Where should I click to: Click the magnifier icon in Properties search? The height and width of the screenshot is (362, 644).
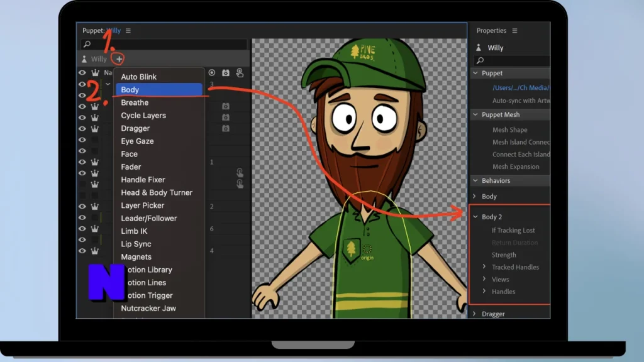(x=480, y=60)
